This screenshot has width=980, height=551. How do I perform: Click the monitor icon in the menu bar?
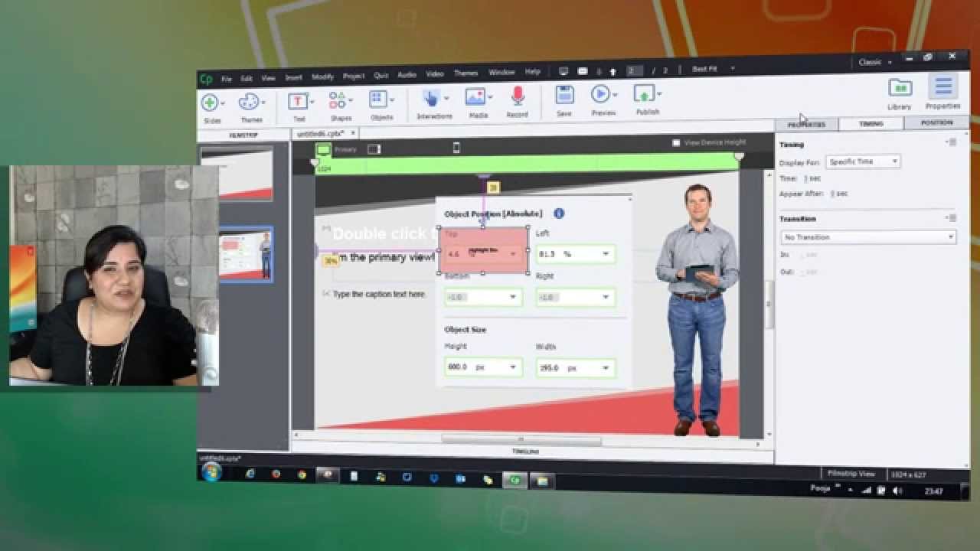pyautogui.click(x=563, y=71)
